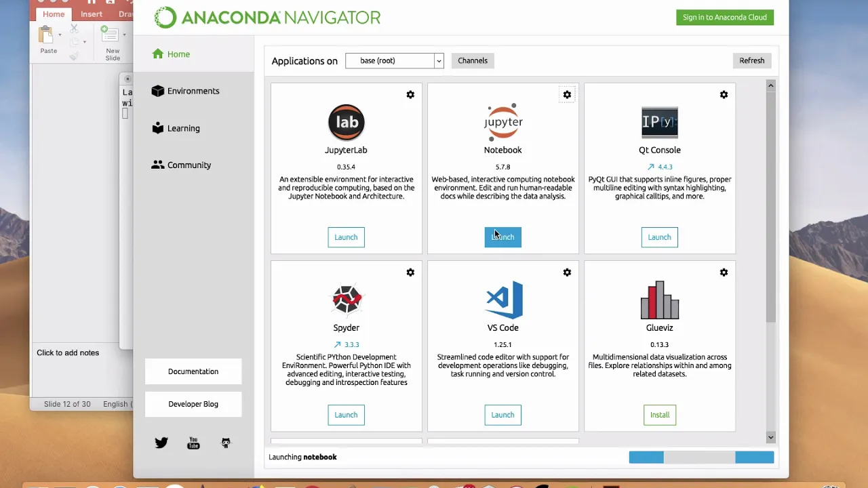
Task: Open Anaconda YouTube link icon
Action: pyautogui.click(x=193, y=443)
